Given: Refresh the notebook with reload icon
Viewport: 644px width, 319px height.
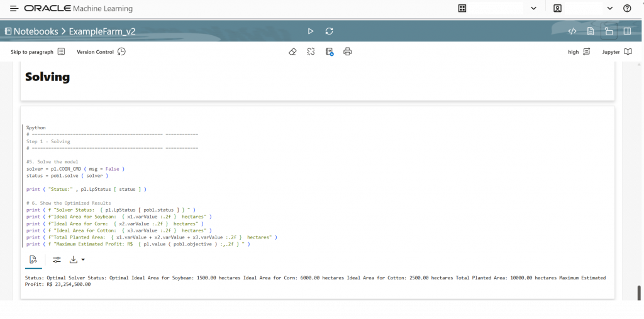Looking at the screenshot, I should point(329,31).
